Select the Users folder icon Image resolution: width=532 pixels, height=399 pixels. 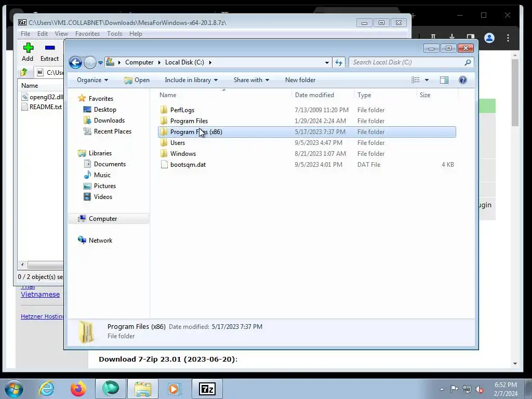coord(164,142)
